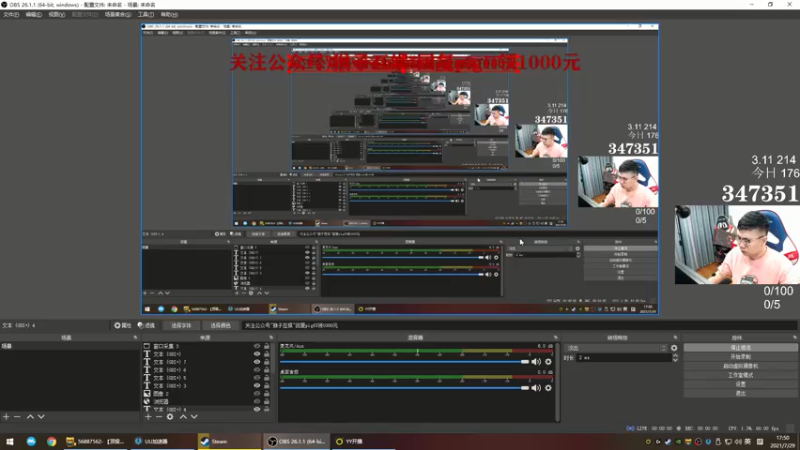The image size is (800, 450).
Task: Increase transition 时长 with the up arrow
Action: (675, 356)
